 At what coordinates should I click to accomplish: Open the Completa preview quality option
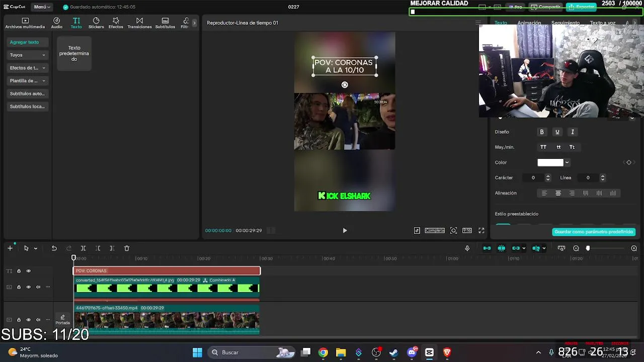click(x=435, y=230)
